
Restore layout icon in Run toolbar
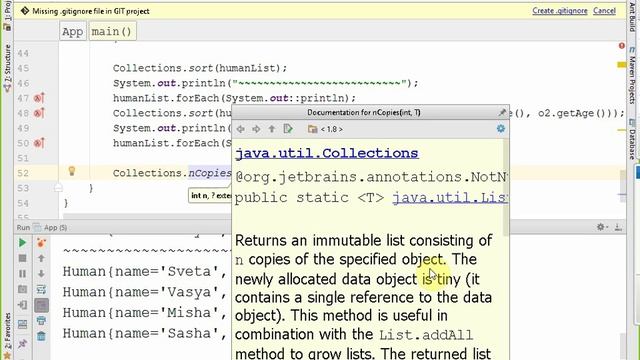click(22, 324)
